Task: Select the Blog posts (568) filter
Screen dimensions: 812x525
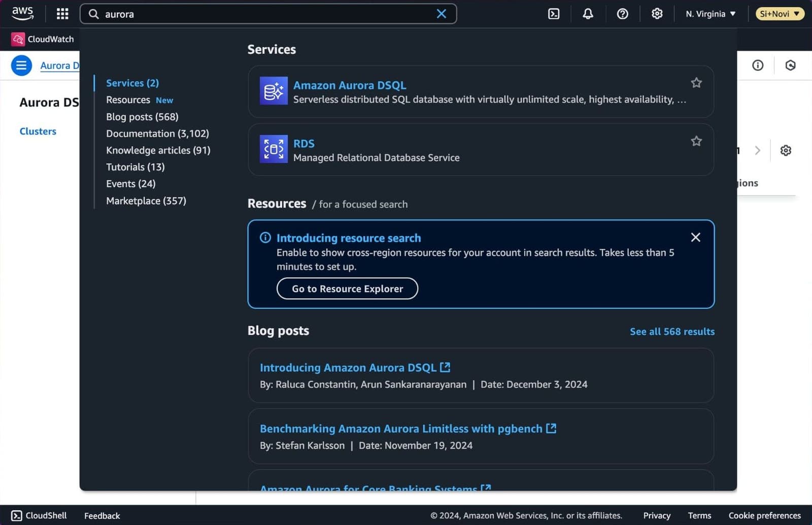Action: coord(142,117)
